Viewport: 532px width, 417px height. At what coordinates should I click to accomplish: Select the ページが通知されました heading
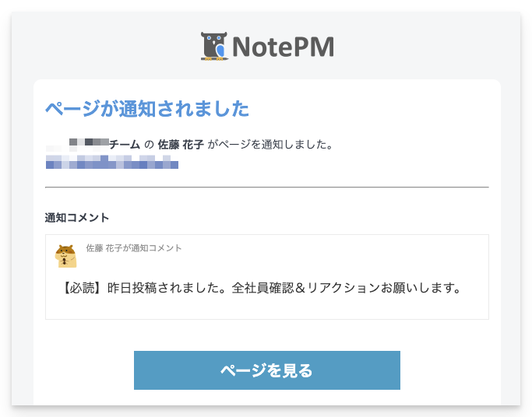(x=147, y=109)
